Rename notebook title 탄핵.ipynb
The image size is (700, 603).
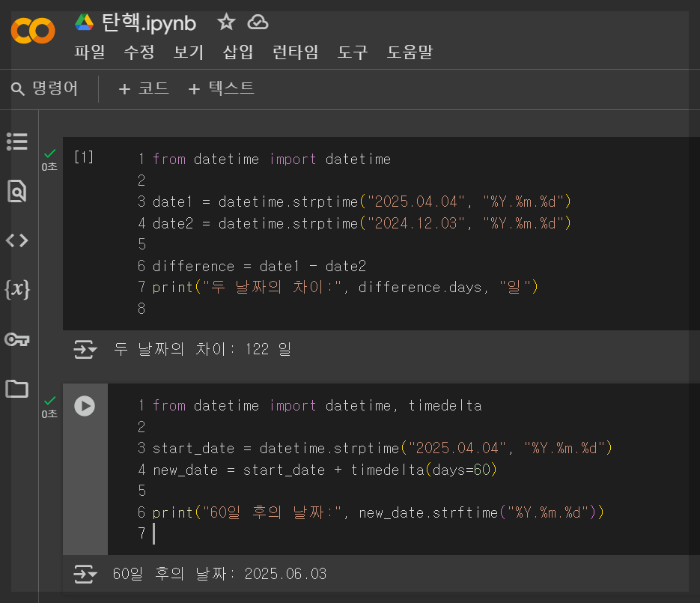click(x=149, y=22)
